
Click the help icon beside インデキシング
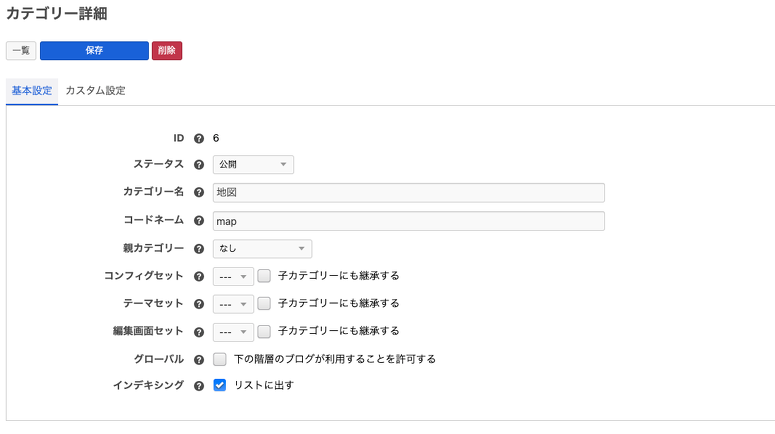click(x=199, y=386)
